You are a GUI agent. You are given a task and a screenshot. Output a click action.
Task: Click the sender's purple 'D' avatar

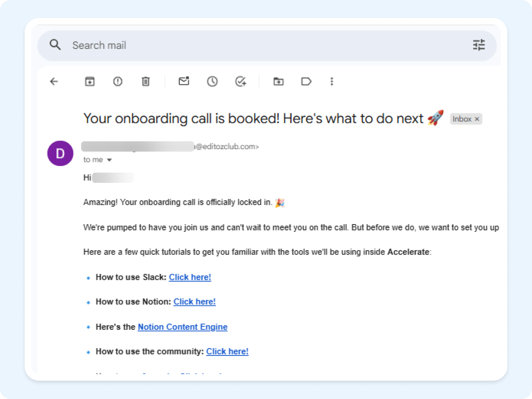pyautogui.click(x=60, y=153)
